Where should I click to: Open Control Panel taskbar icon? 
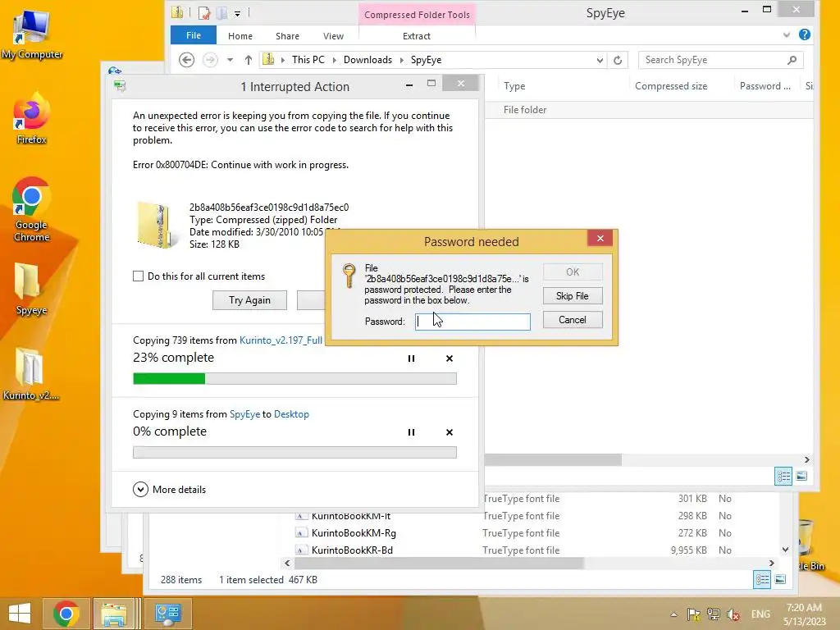point(167,614)
